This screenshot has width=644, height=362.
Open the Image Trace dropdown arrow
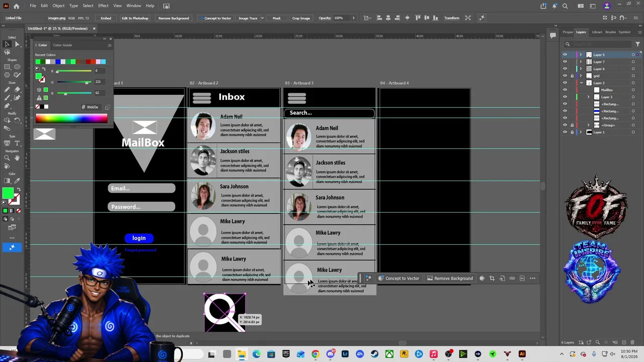[x=262, y=18]
